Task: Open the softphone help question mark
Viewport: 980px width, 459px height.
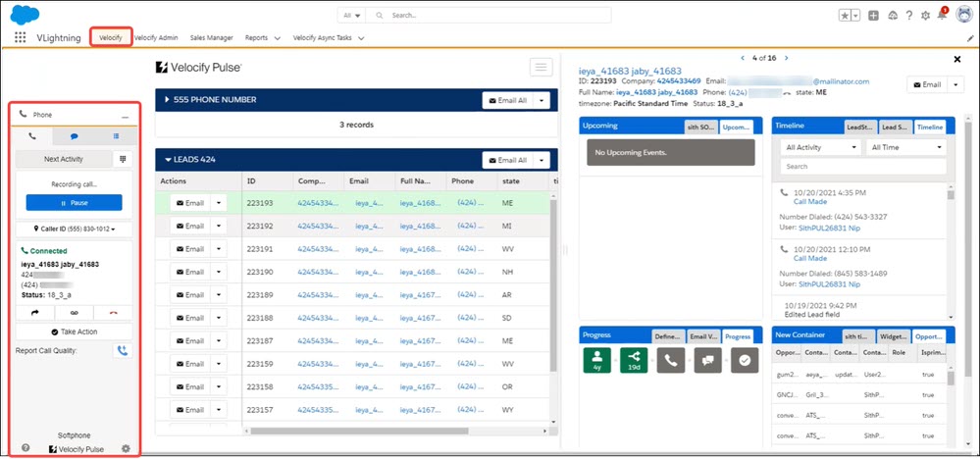Action: click(26, 448)
